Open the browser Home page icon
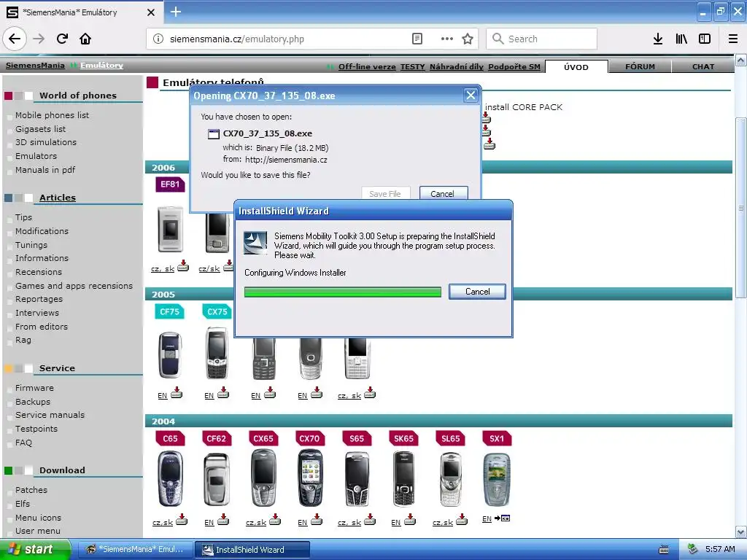This screenshot has height=560, width=747. [85, 39]
